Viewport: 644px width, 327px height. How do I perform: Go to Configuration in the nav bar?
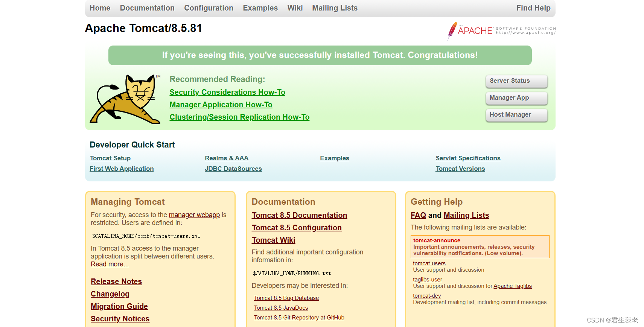click(x=209, y=8)
